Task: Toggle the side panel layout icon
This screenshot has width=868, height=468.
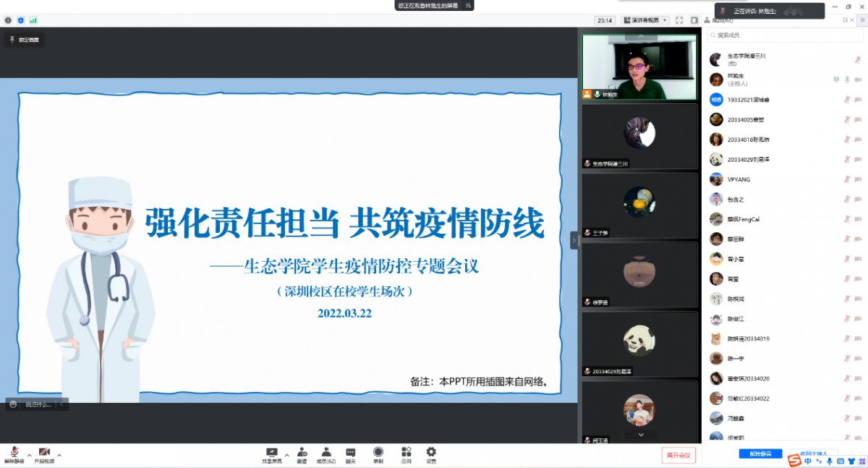Action: point(694,20)
